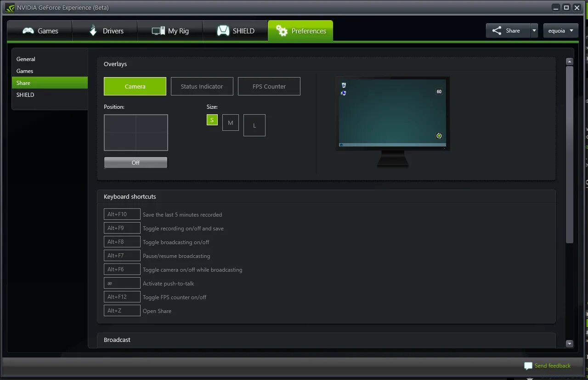Select Share in the sidebar
The image size is (588, 380).
[50, 83]
